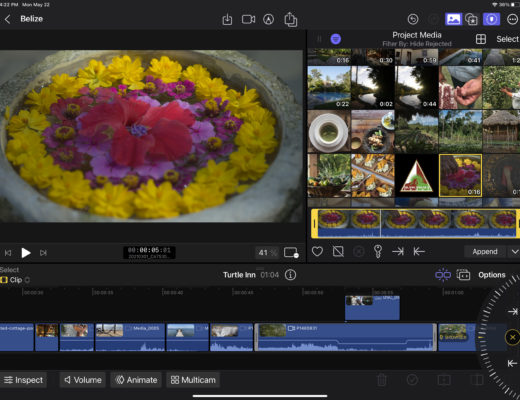Set range start in browser clip
This screenshot has height=400, width=520.
pyautogui.click(x=398, y=251)
